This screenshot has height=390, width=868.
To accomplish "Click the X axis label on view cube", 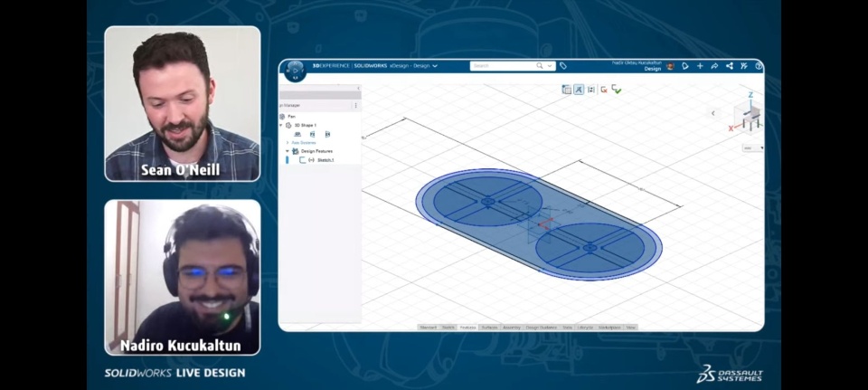I will coord(731,128).
